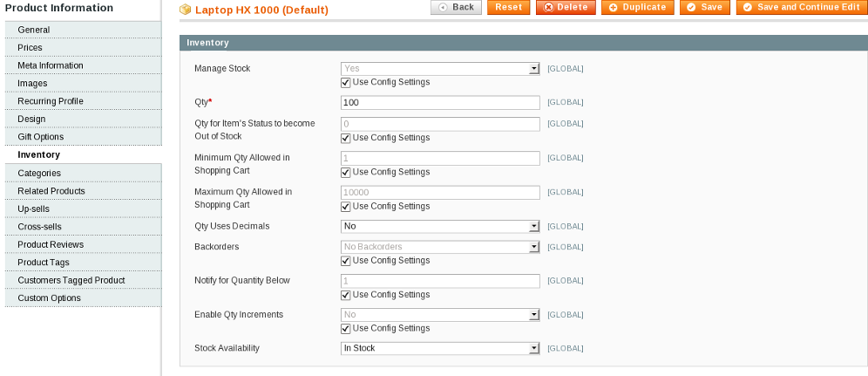868x376 pixels.
Task: Open the Qty Uses Decimals dropdown
Action: 440,227
